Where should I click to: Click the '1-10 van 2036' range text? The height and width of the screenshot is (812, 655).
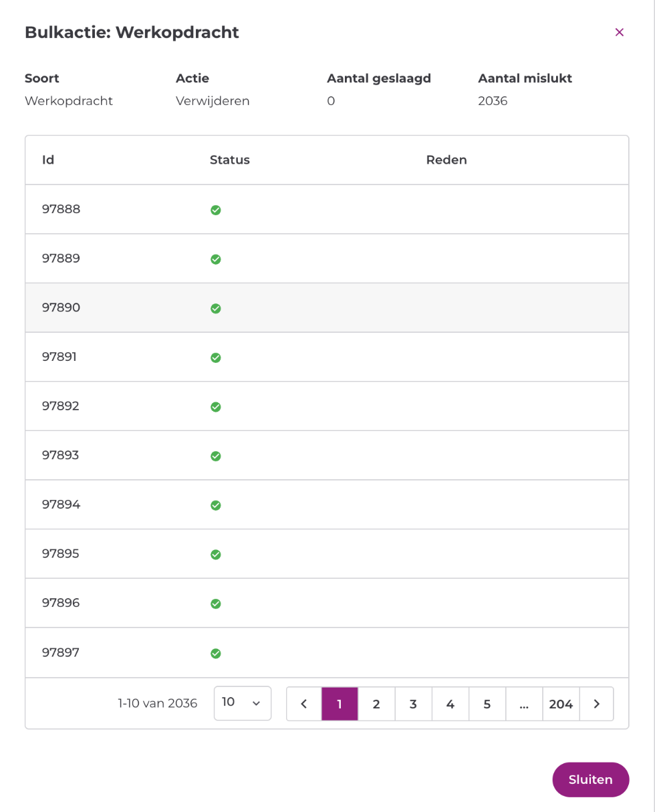click(x=158, y=703)
